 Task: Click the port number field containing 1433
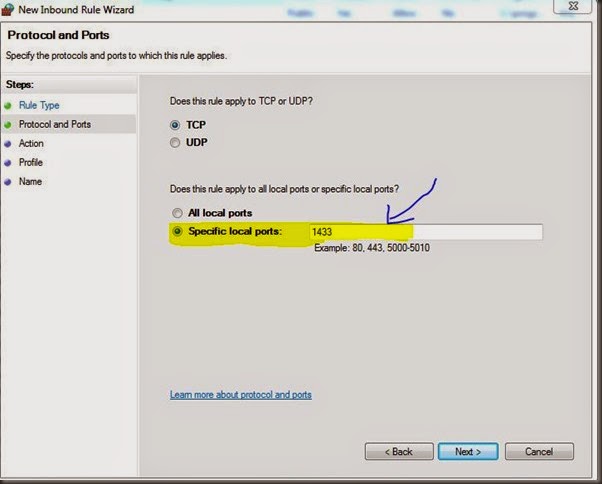(426, 232)
